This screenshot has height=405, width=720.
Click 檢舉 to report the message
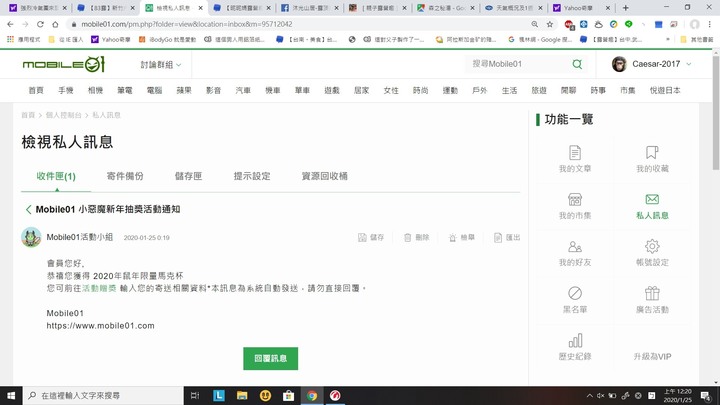tap(461, 237)
